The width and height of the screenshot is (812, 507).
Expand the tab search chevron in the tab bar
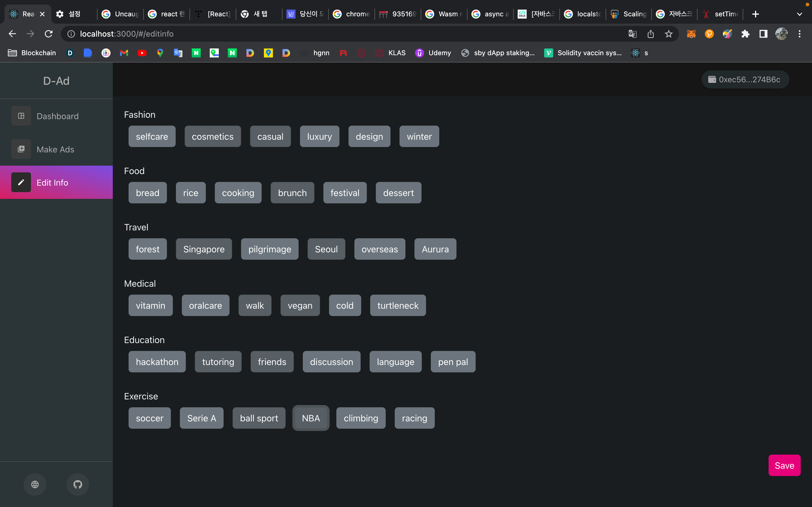tap(799, 14)
